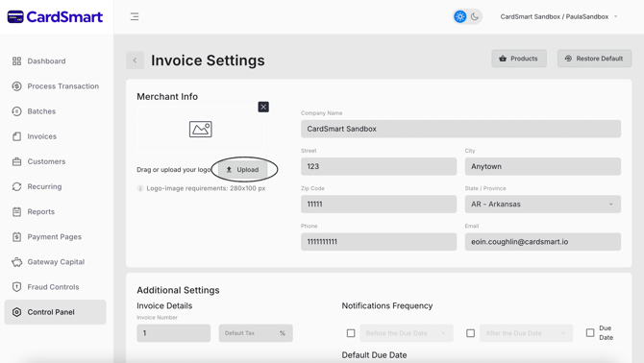The image size is (644, 363).
Task: Click the Default Due Date label
Action: 374,355
